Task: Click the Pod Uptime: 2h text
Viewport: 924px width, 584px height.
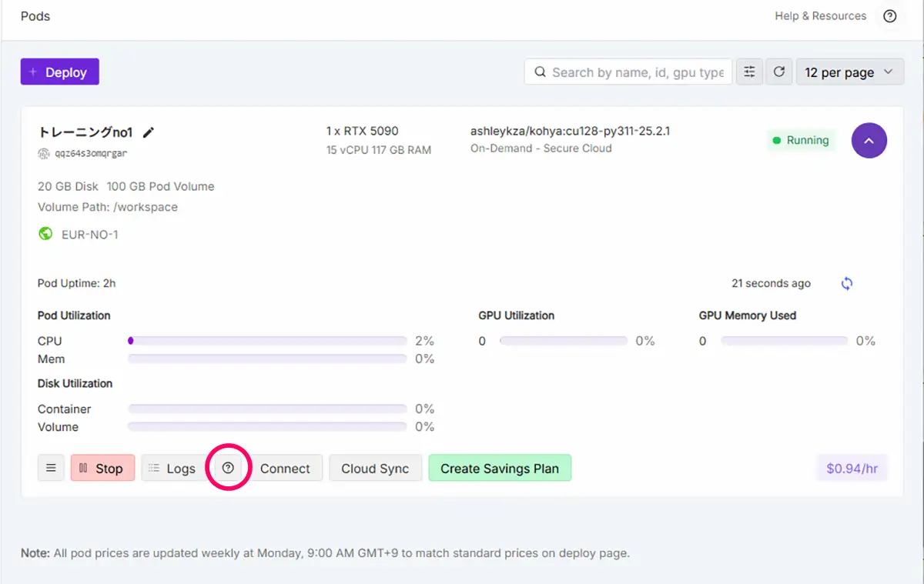Action: (x=76, y=283)
